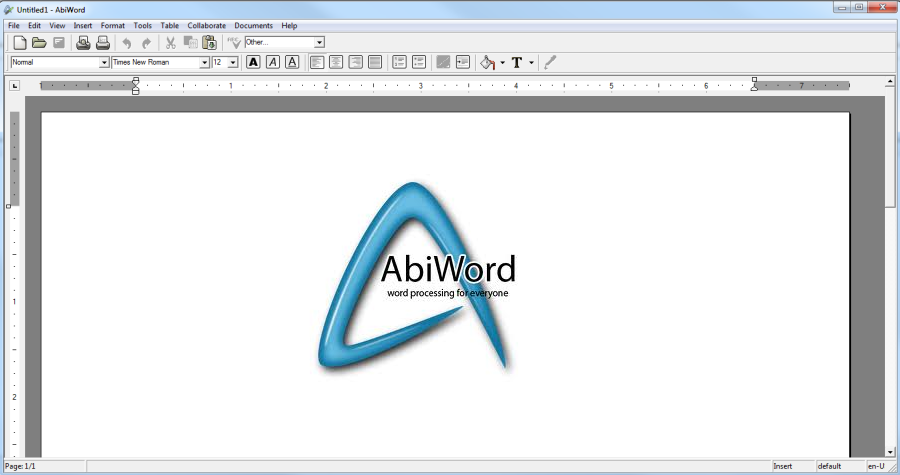The height and width of the screenshot is (475, 900).
Task: Click the Cut scissors icon
Action: tap(170, 43)
